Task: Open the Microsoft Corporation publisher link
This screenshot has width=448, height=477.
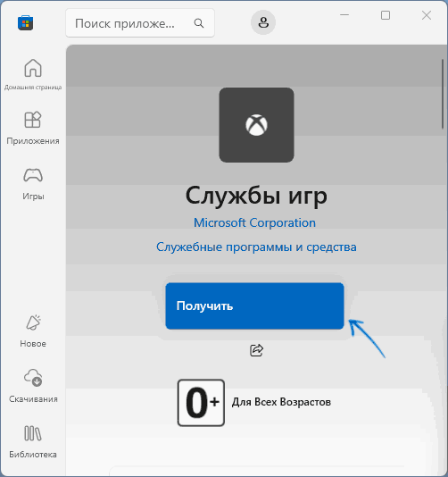Action: tap(254, 223)
